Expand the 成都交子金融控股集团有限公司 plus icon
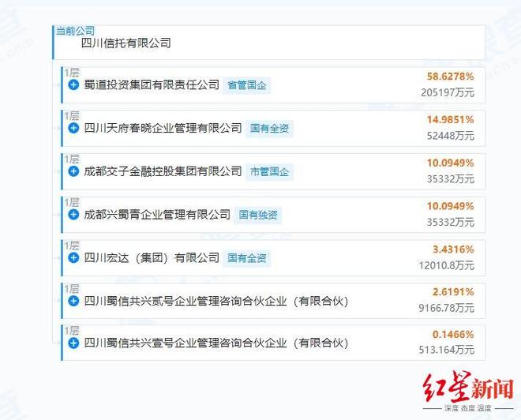521x420 pixels. [x=73, y=171]
